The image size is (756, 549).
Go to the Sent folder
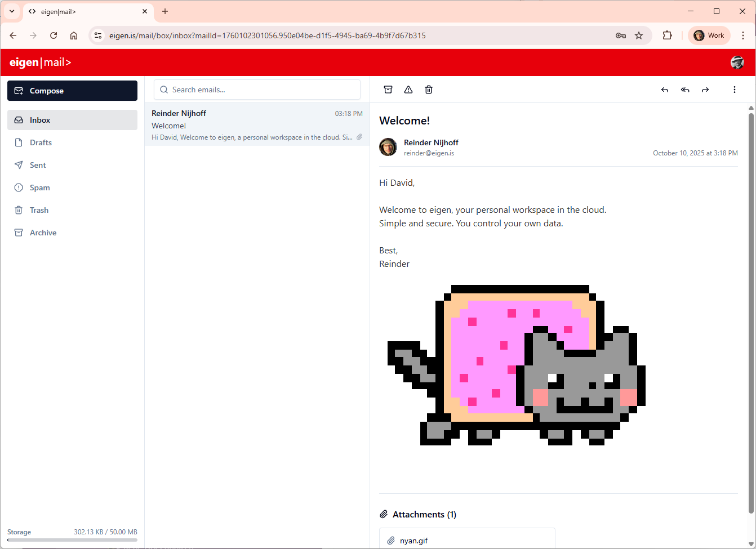point(38,165)
